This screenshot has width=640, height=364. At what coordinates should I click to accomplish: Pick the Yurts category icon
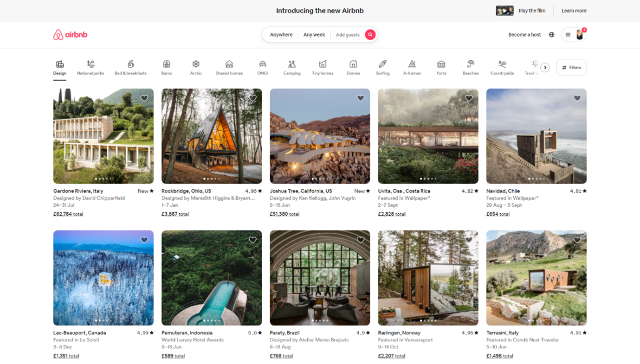coord(441,64)
